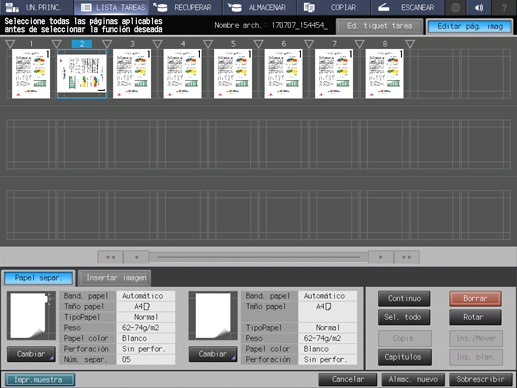Open Cambiar options for right paper
Image resolution: width=517 pixels, height=388 pixels.
coord(213,354)
